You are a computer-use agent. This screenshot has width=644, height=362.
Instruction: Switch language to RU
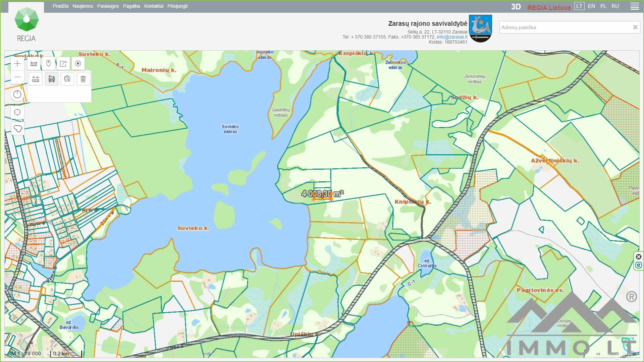(615, 6)
